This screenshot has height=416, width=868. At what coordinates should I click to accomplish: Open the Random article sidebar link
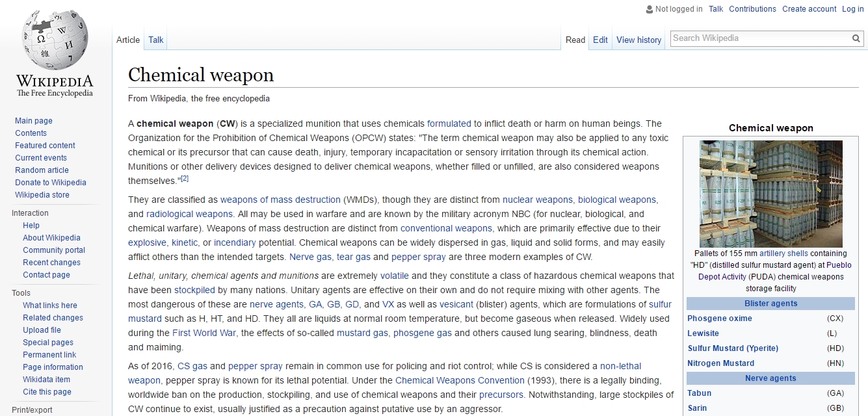pyautogui.click(x=42, y=170)
